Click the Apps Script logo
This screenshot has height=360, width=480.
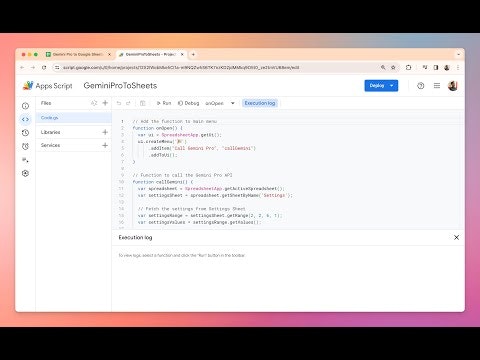click(47, 86)
